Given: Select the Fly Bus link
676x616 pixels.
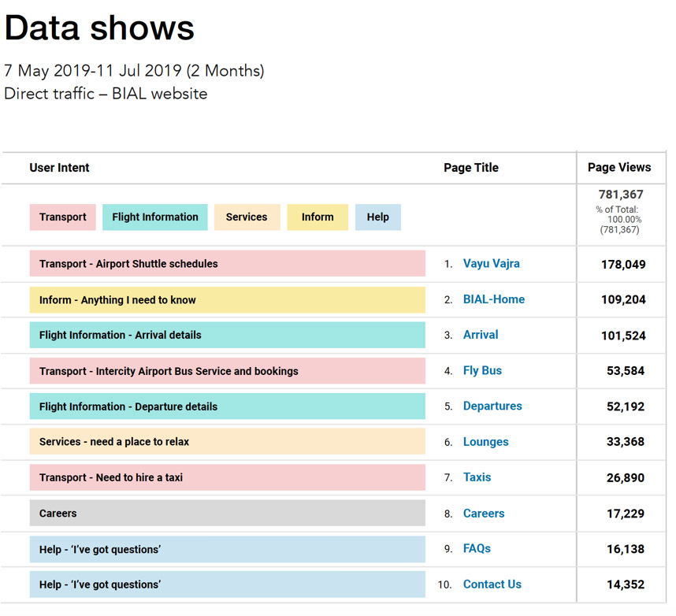Looking at the screenshot, I should point(482,371).
